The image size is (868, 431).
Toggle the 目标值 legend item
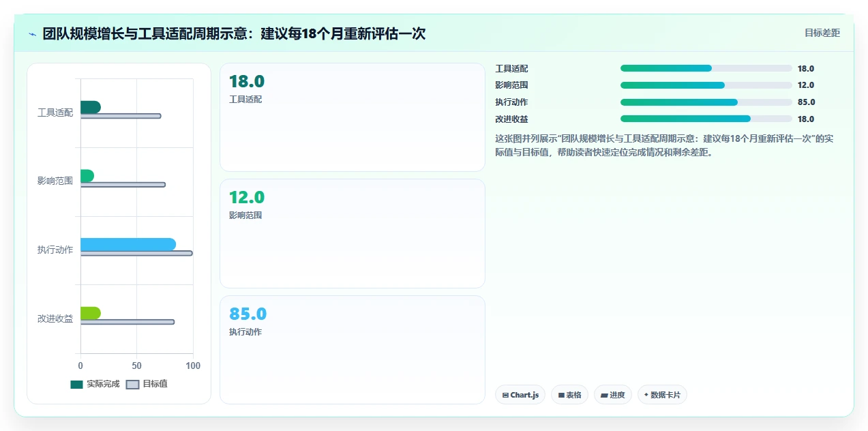coord(147,384)
